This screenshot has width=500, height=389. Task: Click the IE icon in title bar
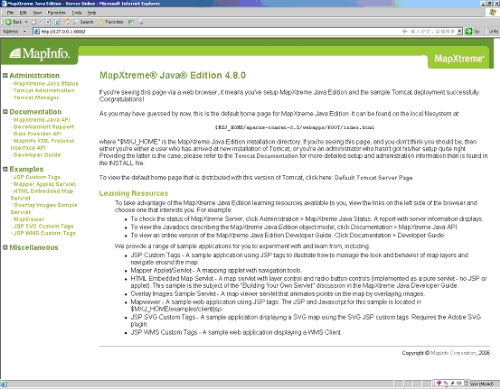(4, 4)
